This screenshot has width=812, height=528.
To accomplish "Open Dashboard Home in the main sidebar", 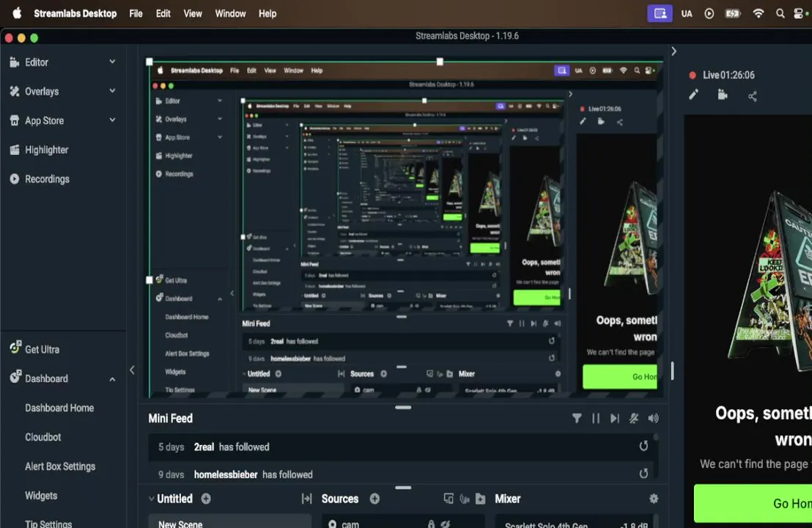I will 59,408.
